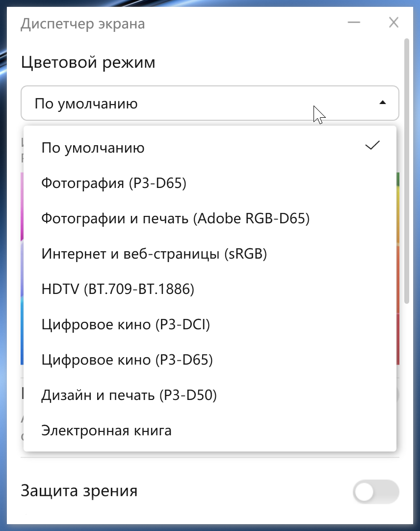The width and height of the screenshot is (420, 531).
Task: Switch to Электронная книга mode
Action: pyautogui.click(x=106, y=430)
